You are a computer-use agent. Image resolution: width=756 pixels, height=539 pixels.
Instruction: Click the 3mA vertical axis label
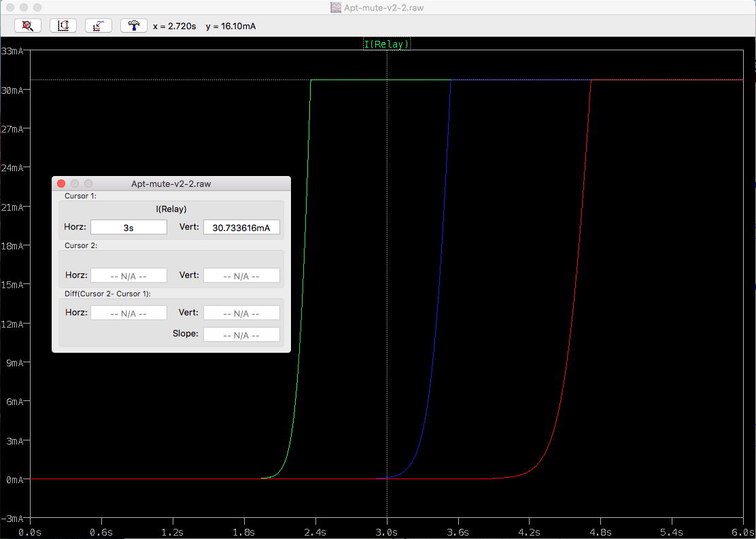click(15, 440)
